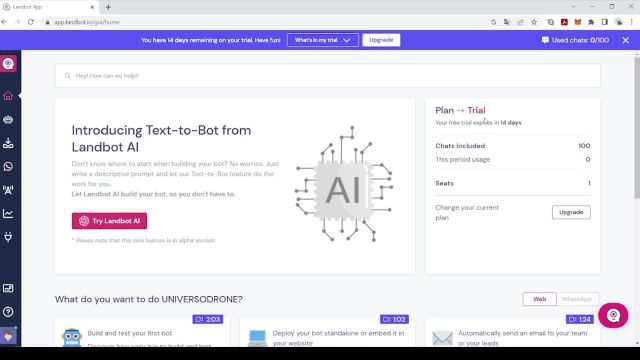The image size is (640, 360).
Task: Switch to the WhatsApp tab
Action: [x=577, y=299]
